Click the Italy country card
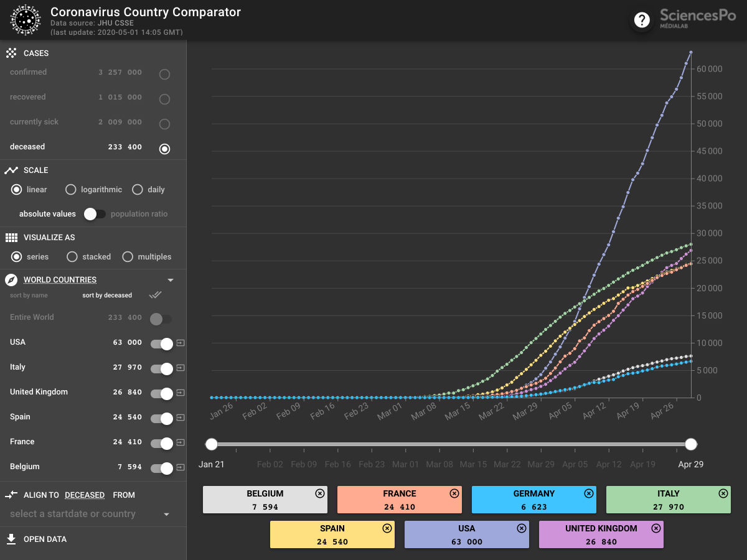 pyautogui.click(x=668, y=500)
